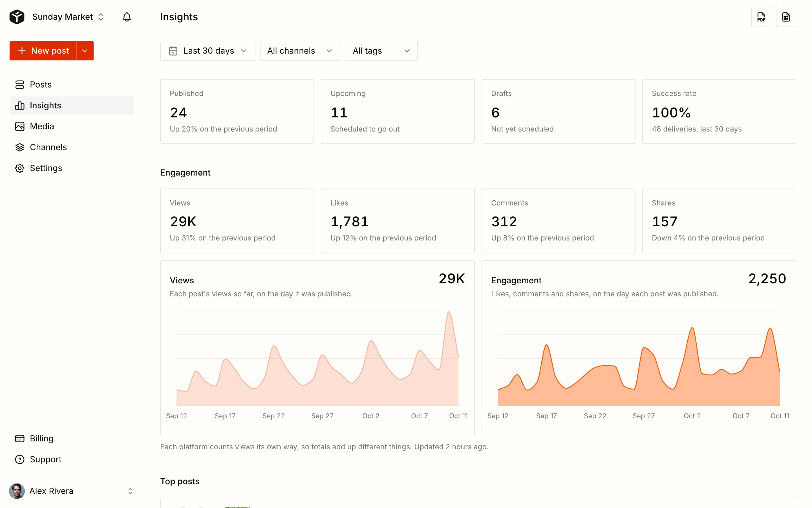This screenshot has height=508, width=812.
Task: Click the Comments 312 card
Action: coord(558,221)
